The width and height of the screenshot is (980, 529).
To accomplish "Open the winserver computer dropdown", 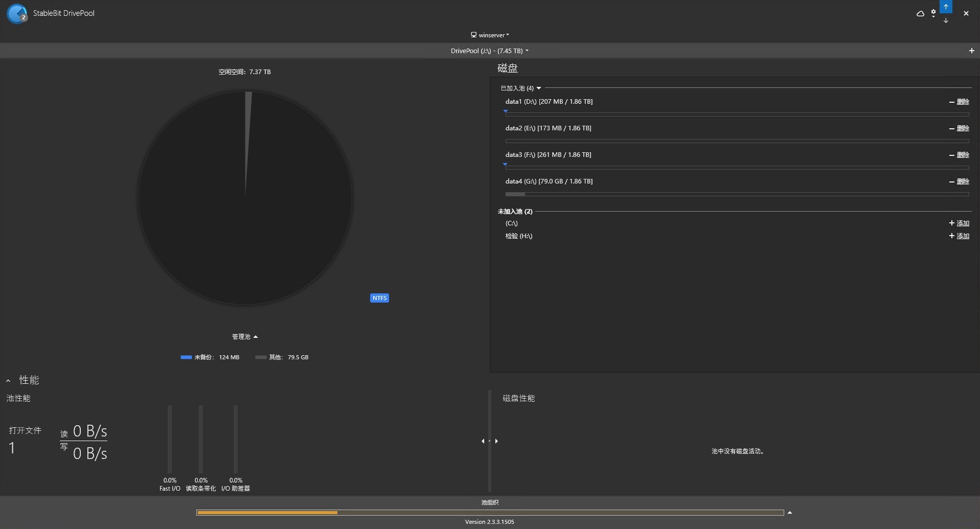I will (490, 35).
